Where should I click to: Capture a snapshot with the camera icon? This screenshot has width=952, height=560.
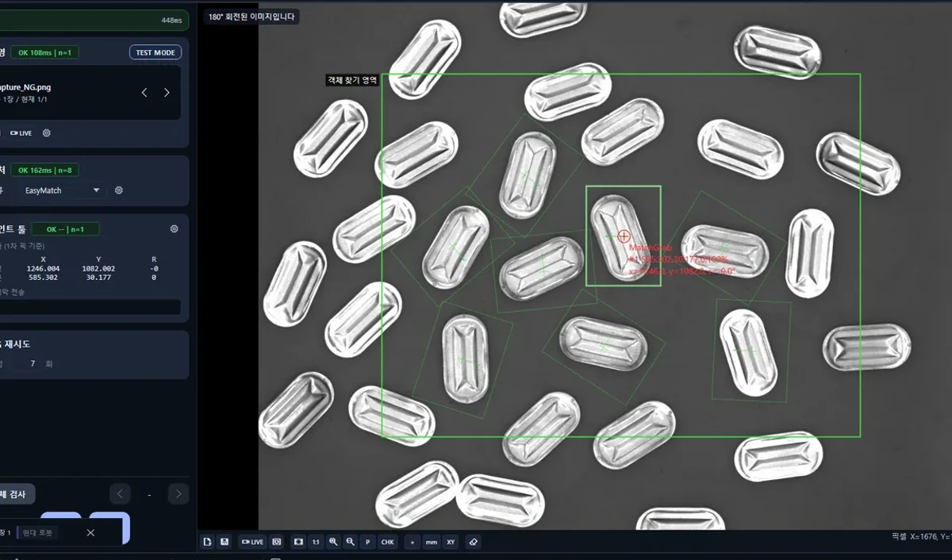(277, 542)
